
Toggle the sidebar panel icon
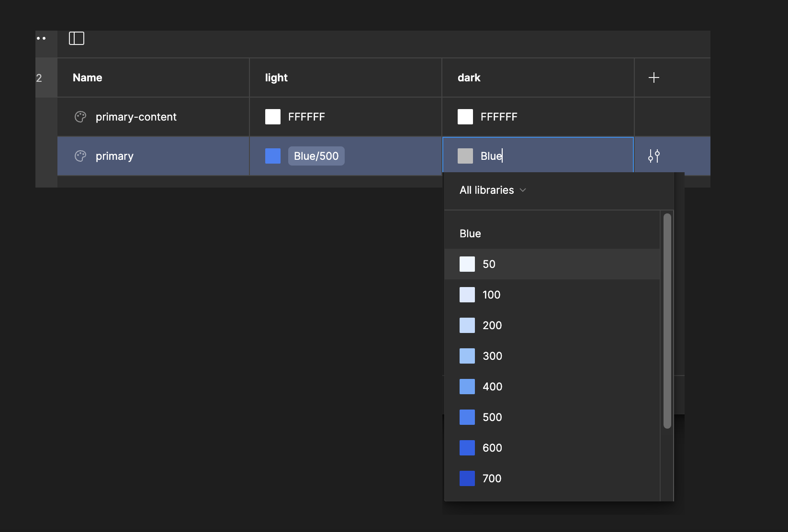coord(77,38)
